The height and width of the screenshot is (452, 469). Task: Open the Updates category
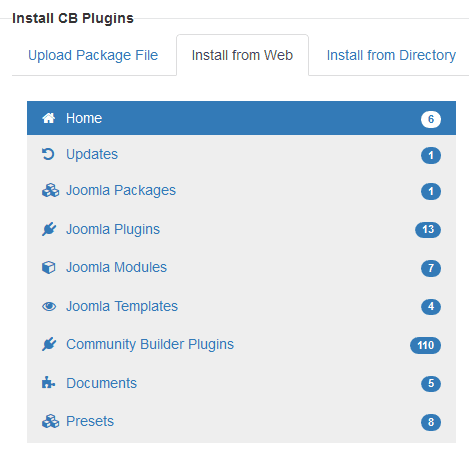coord(241,155)
